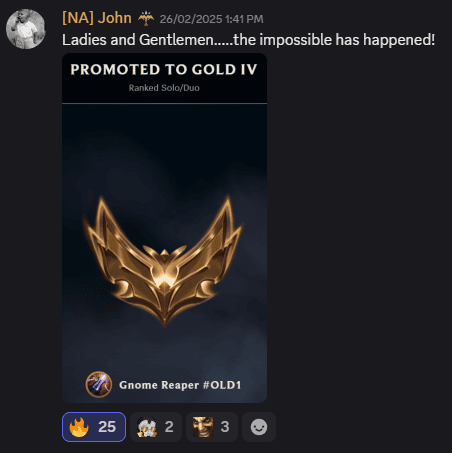Open the add reaction smiley picker

pyautogui.click(x=259, y=427)
